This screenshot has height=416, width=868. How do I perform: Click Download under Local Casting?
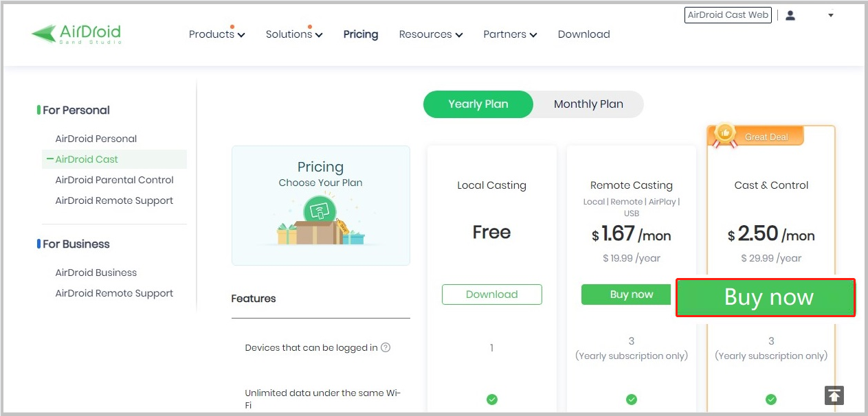click(492, 294)
